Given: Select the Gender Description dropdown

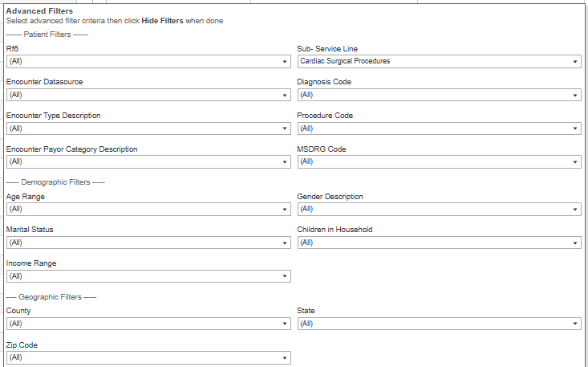Looking at the screenshot, I should click(x=438, y=209).
